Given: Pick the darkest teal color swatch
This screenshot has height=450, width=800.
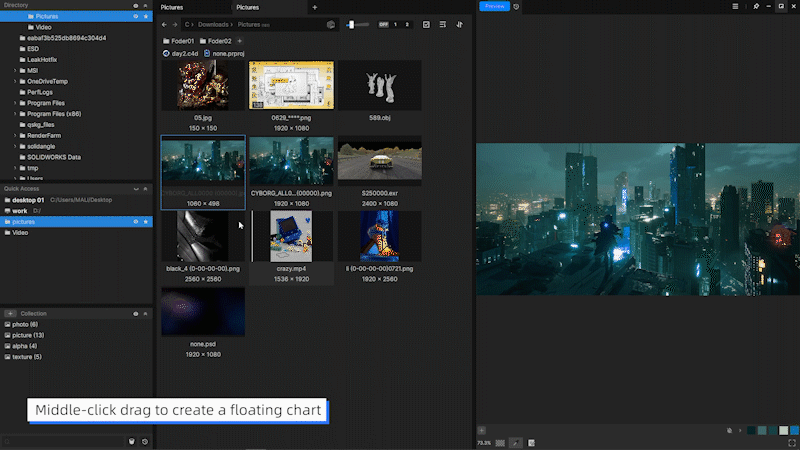Looking at the screenshot, I should [x=751, y=431].
